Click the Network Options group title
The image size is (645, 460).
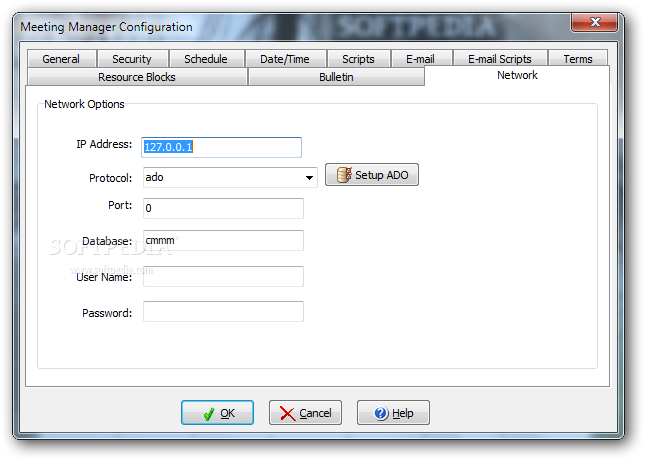[x=84, y=104]
